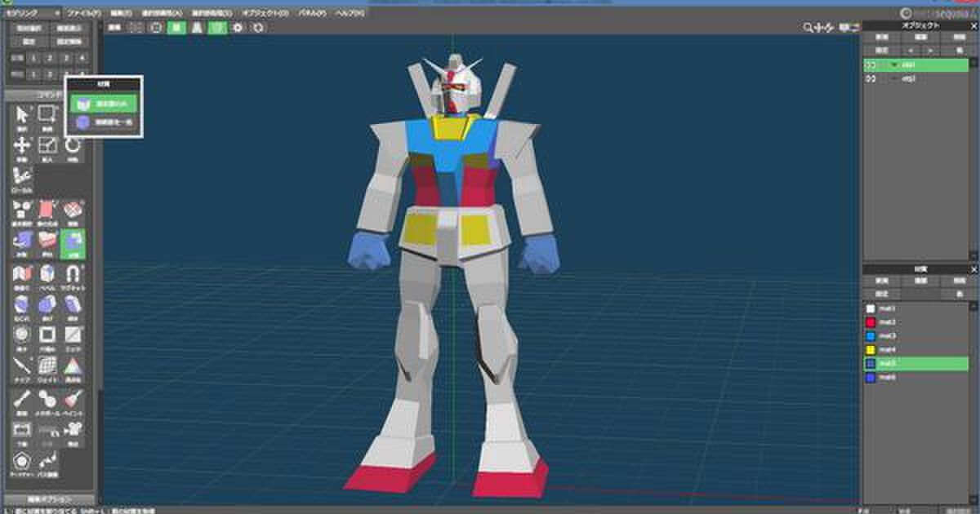The height and width of the screenshot is (514, 980).
Task: Activate the Move tool with four arrows
Action: 22,148
